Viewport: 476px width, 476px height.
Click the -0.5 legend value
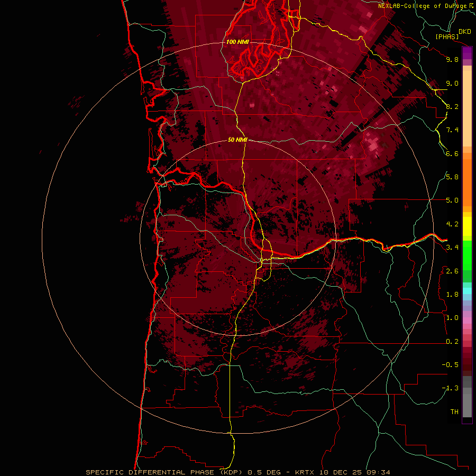pyautogui.click(x=450, y=365)
